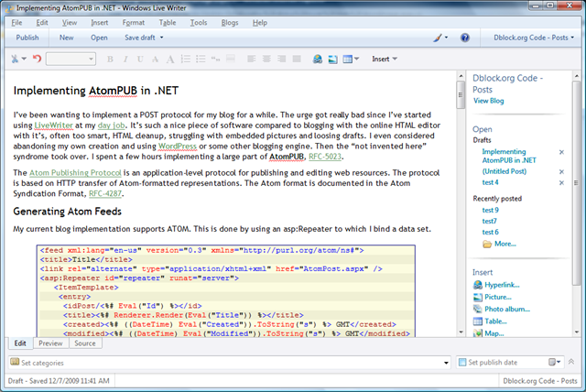Open the test 9 recent post
This screenshot has height=392, width=586.
click(x=491, y=210)
